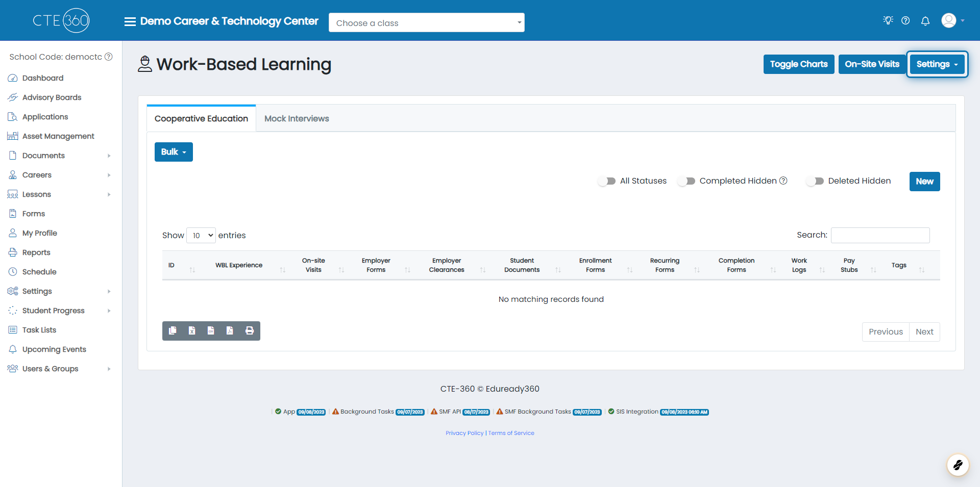Click the Completed Hidden help icon
980x487 pixels.
click(783, 181)
